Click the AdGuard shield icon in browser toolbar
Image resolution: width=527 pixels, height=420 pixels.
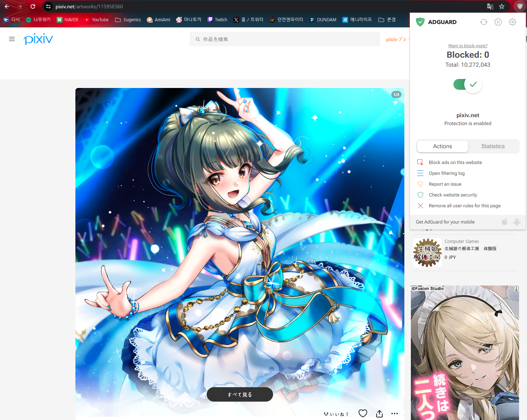pos(519,6)
